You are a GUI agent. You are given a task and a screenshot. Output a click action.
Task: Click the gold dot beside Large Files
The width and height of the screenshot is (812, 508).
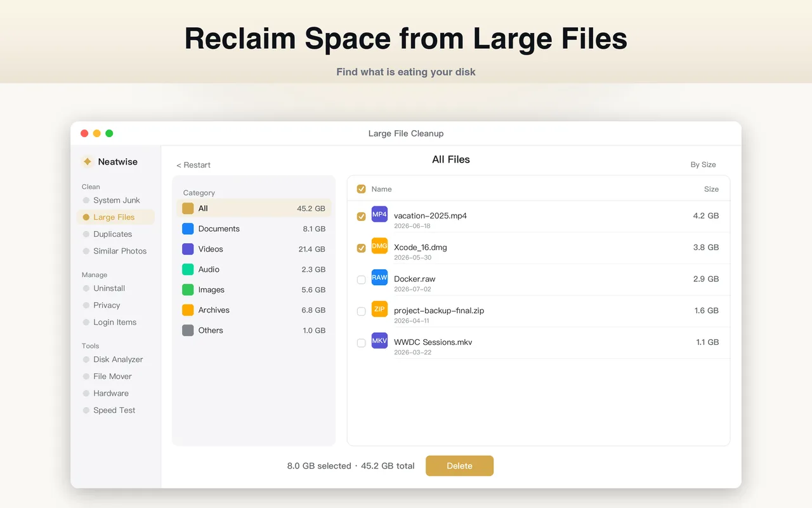click(86, 217)
